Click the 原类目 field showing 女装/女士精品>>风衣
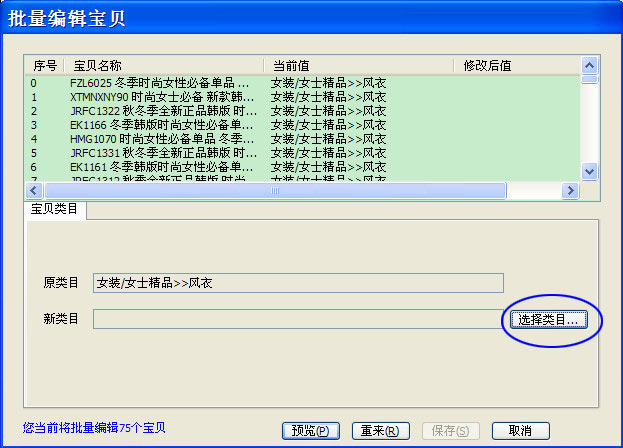The image size is (623, 448). tap(298, 283)
